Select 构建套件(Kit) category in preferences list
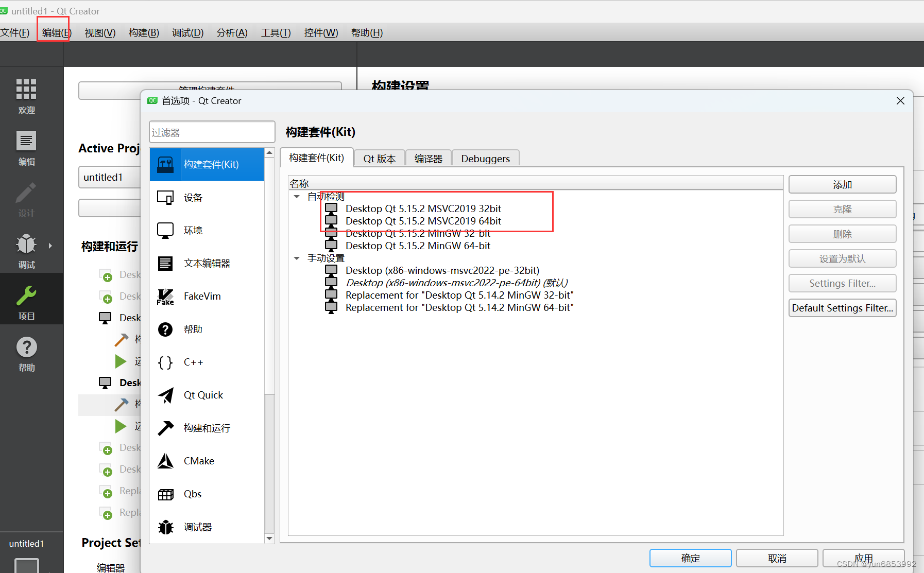 (207, 165)
